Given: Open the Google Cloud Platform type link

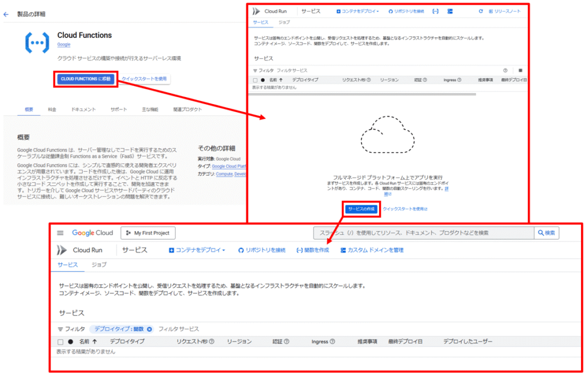Looking at the screenshot, I should point(229,166).
